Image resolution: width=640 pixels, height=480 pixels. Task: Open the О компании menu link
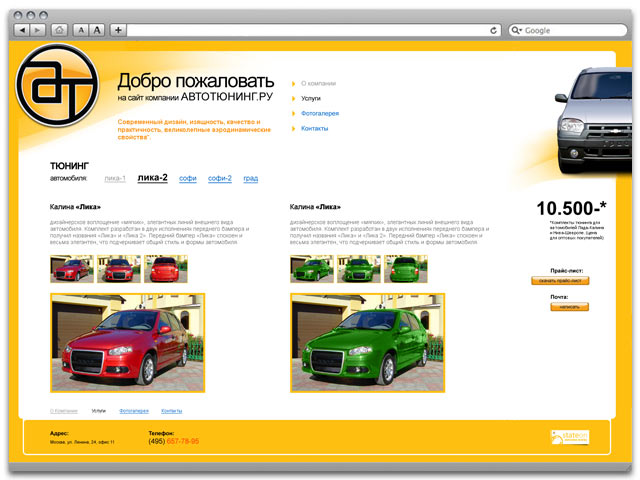pyautogui.click(x=318, y=83)
